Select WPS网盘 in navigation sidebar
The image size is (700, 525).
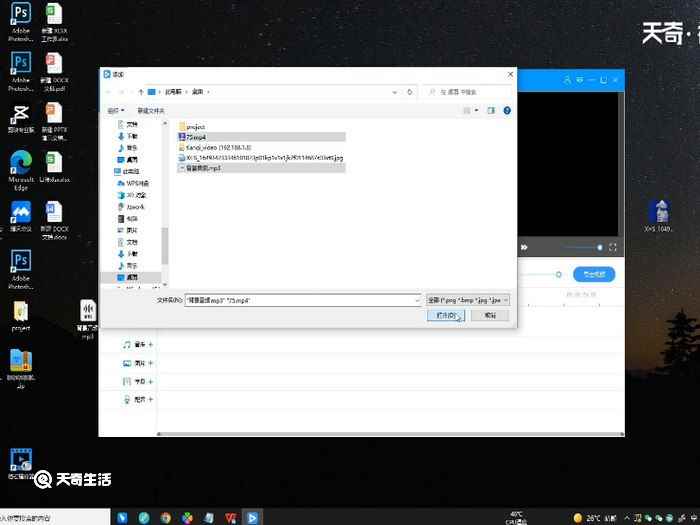pyautogui.click(x=136, y=183)
